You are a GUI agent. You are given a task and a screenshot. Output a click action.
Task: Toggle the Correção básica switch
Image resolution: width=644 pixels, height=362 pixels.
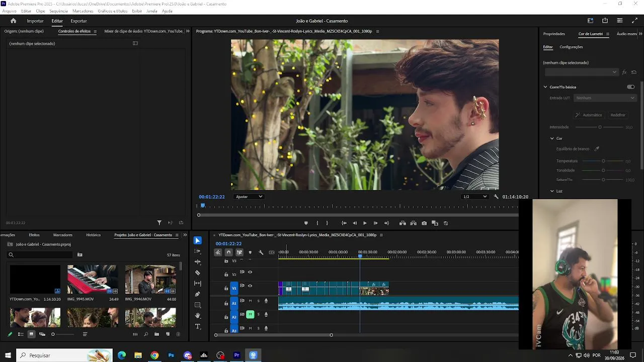[x=630, y=87]
